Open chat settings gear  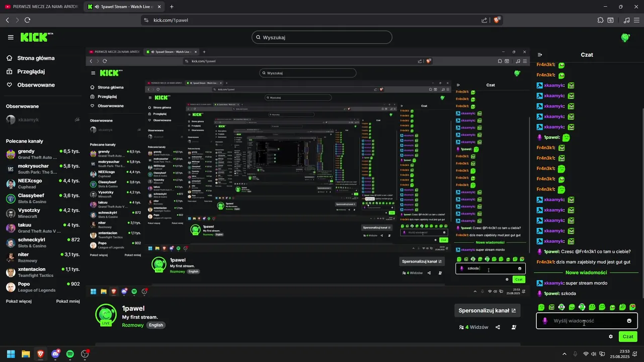click(611, 336)
